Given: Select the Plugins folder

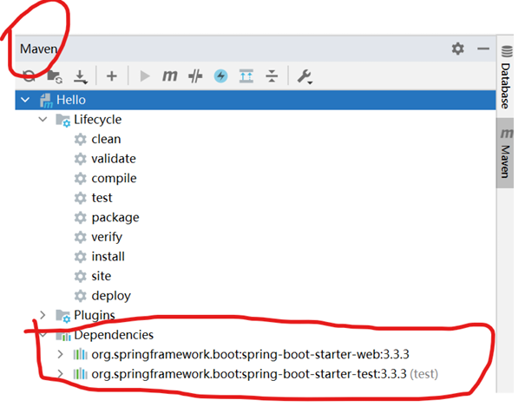Looking at the screenshot, I should pyautogui.click(x=94, y=315).
